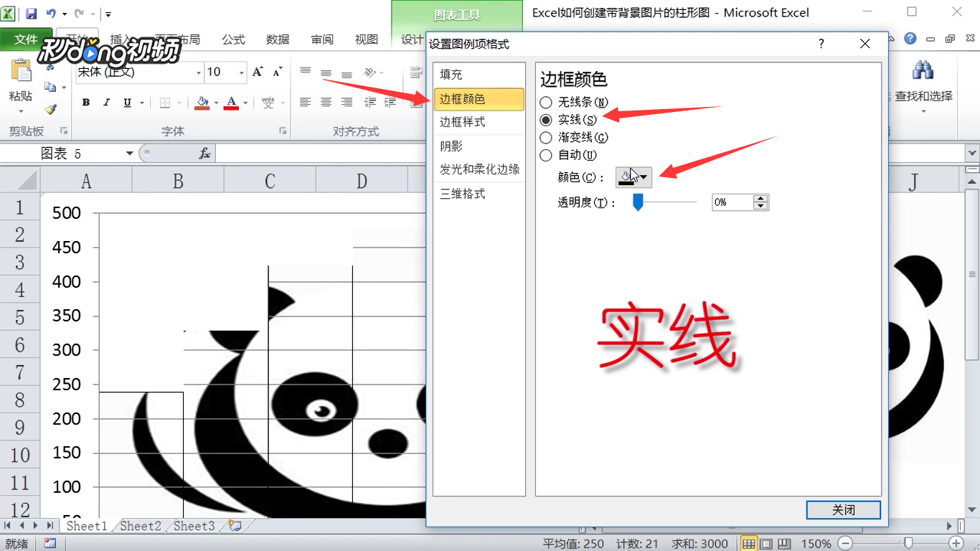Select the 填充 category in dialog

[479, 75]
